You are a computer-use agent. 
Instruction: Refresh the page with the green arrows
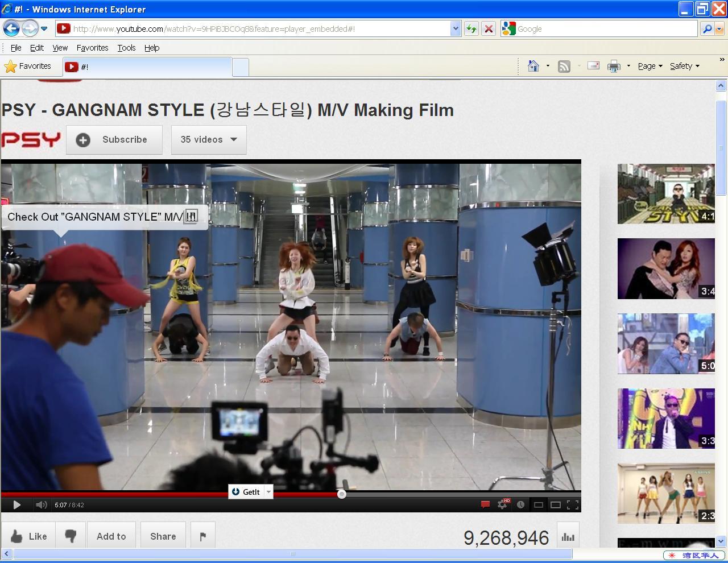(x=471, y=29)
